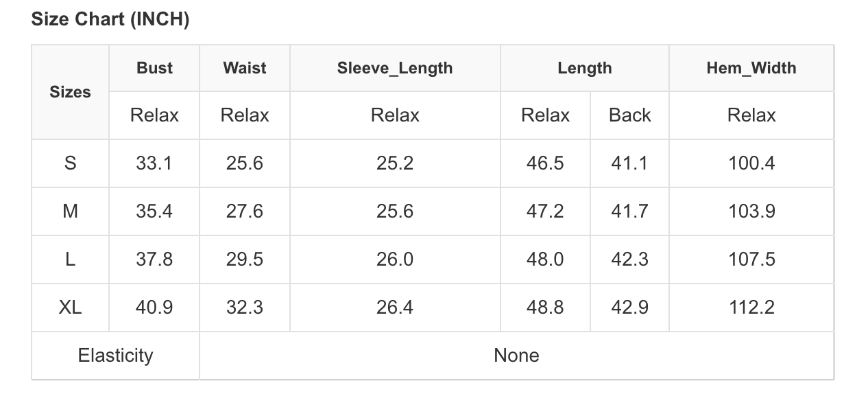
Task: Select the Hem_Width column header
Action: [x=751, y=68]
